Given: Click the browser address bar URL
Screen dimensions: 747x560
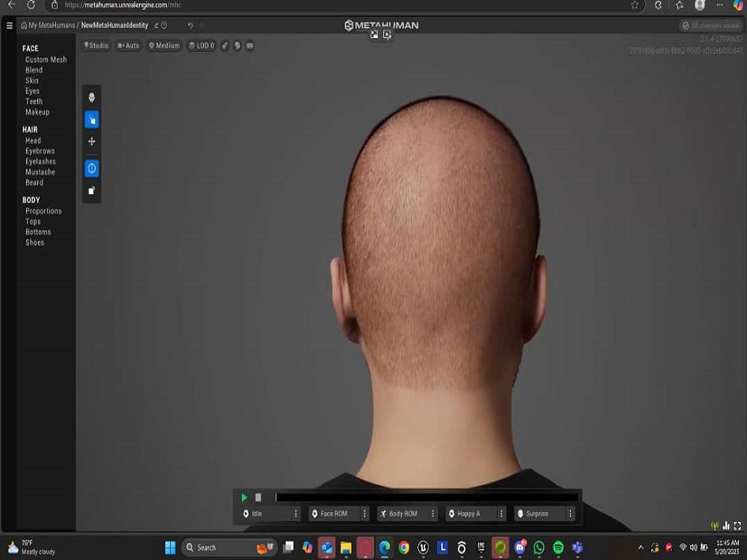Looking at the screenshot, I should pos(123,4).
